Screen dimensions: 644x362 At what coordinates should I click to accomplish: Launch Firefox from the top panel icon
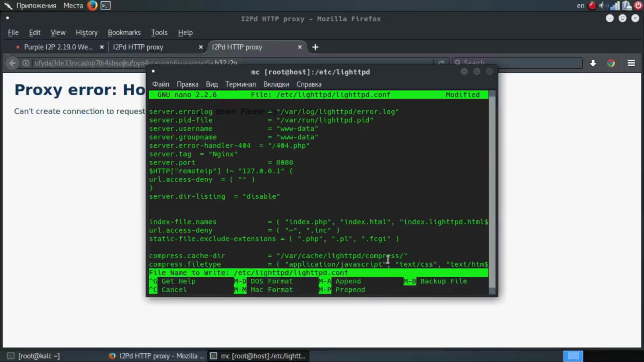point(92,6)
